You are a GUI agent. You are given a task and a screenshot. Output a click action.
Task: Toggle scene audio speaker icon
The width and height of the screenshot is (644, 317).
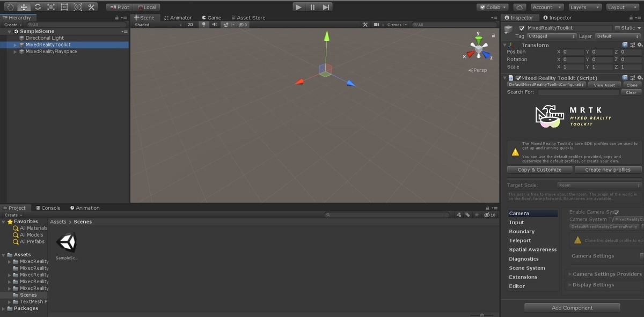[215, 25]
